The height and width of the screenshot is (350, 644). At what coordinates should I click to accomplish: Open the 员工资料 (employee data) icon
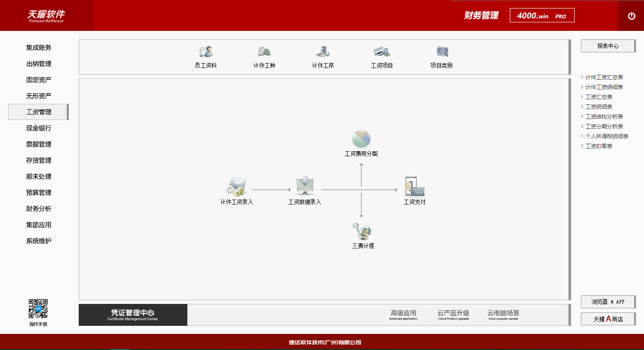[x=206, y=56]
